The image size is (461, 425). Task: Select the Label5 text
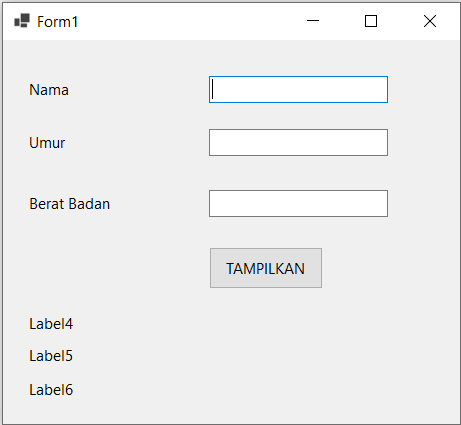coord(51,356)
